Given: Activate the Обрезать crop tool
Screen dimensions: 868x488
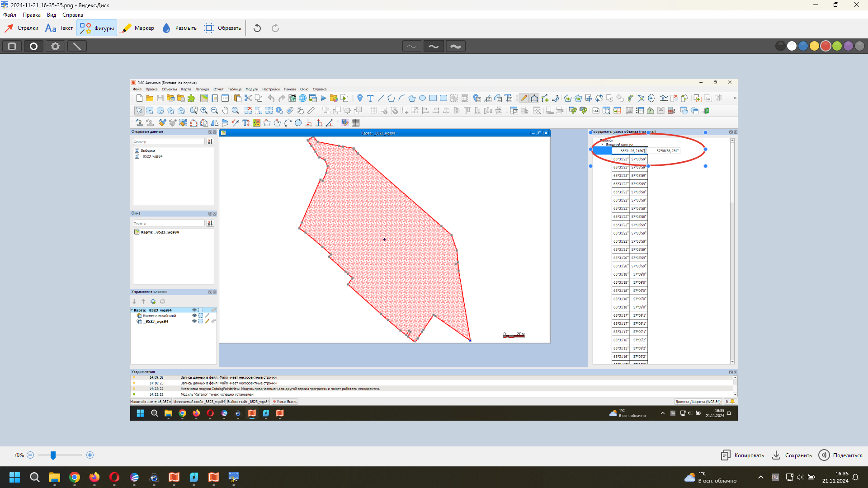Looking at the screenshot, I should (222, 28).
